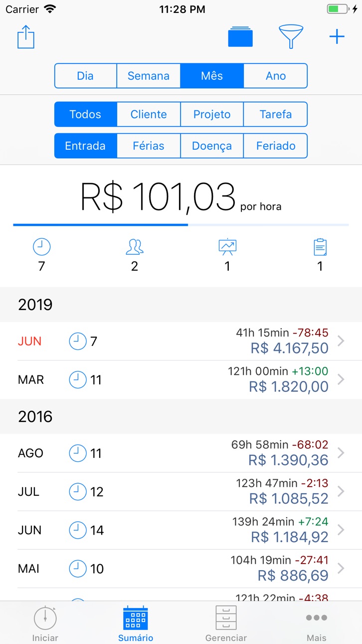Image resolution: width=362 pixels, height=644 pixels.
Task: Tap clock icon in JUL row
Action: (x=77, y=492)
